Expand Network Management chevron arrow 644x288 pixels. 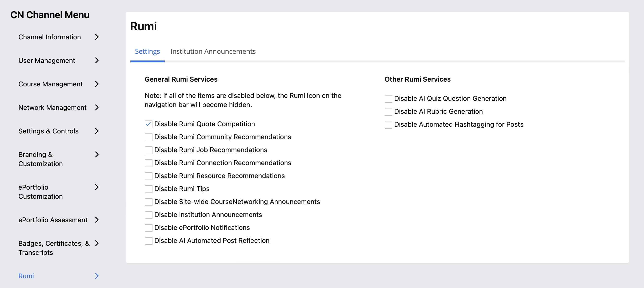pos(97,108)
